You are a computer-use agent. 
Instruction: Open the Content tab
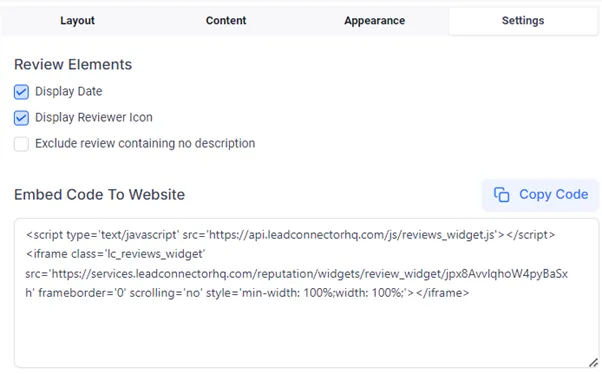point(226,21)
